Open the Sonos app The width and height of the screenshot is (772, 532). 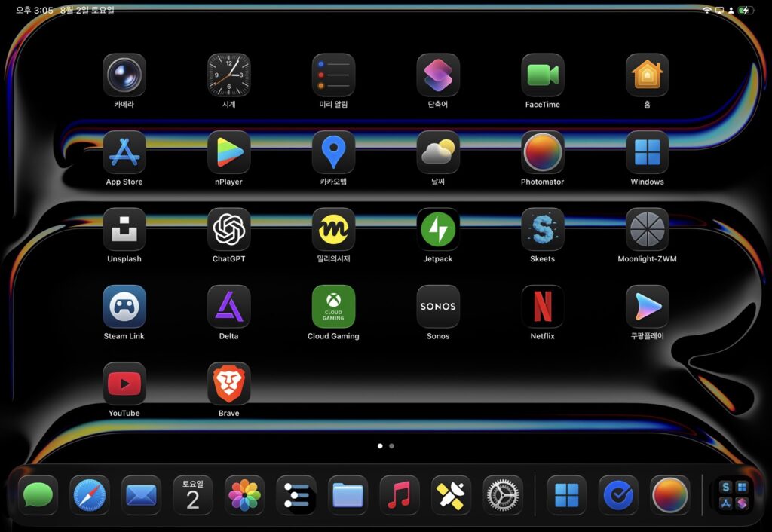coord(438,306)
